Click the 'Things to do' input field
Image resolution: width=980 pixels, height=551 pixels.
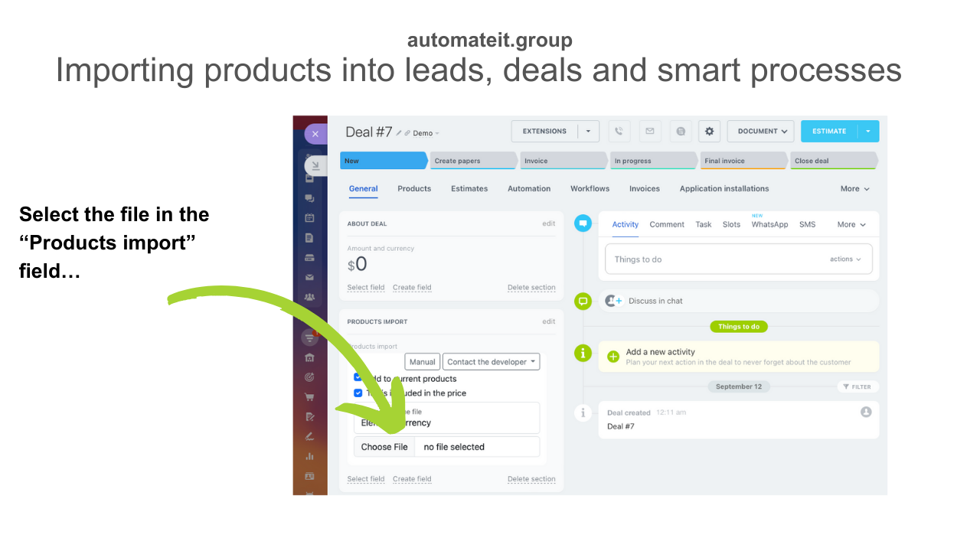coord(712,259)
